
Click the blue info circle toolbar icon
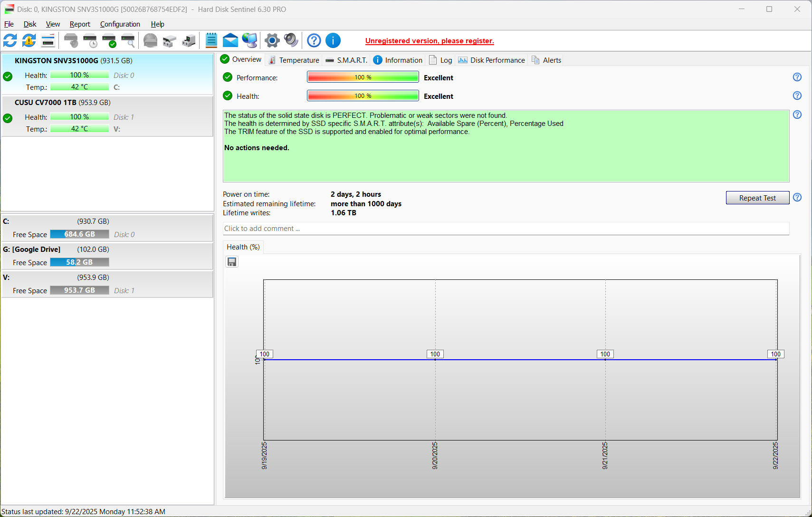[333, 41]
